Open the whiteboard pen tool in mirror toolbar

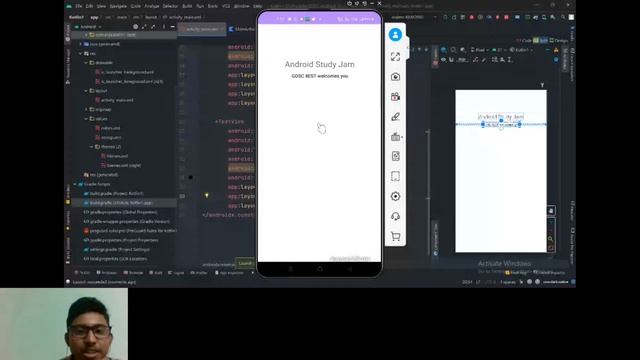(395, 117)
